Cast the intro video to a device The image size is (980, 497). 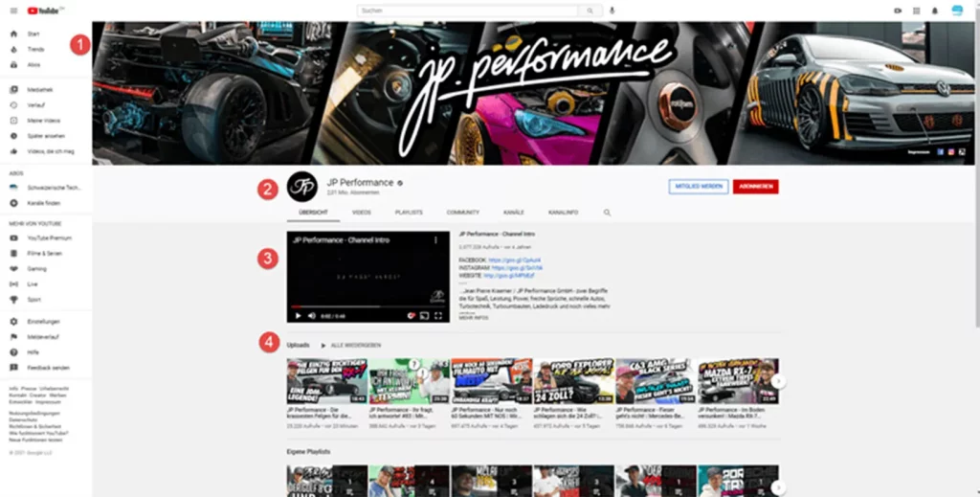(x=424, y=316)
